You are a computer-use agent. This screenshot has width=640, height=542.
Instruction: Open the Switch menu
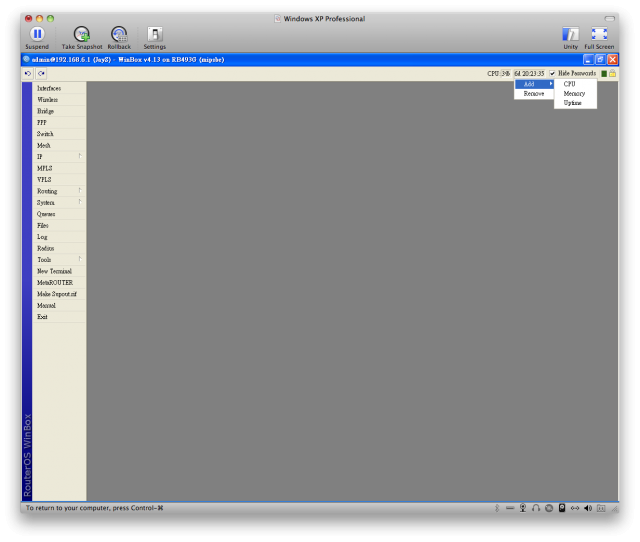click(x=59, y=134)
